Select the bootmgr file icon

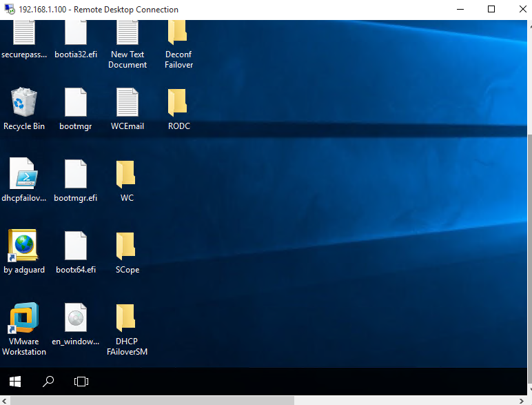(x=76, y=102)
